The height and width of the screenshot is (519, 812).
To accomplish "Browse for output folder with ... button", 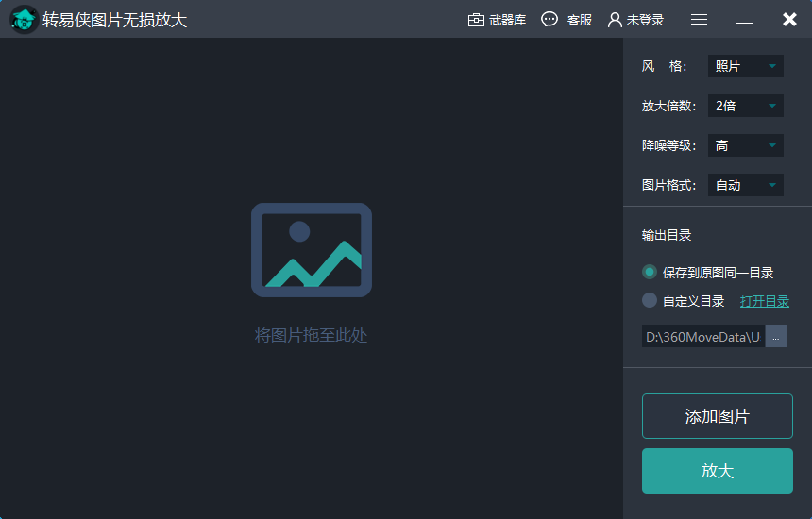I will tap(776, 336).
